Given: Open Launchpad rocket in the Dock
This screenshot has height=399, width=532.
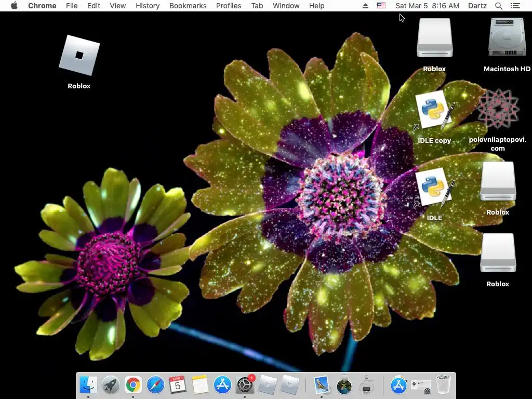Looking at the screenshot, I should 111,385.
